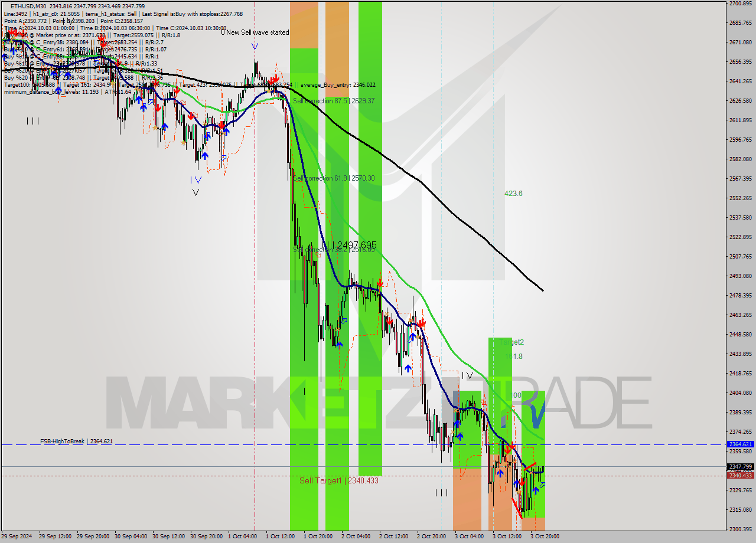Click the 'I V' wave label near 2 Oct 20:00
The width and height of the screenshot is (756, 543).
coord(468,375)
